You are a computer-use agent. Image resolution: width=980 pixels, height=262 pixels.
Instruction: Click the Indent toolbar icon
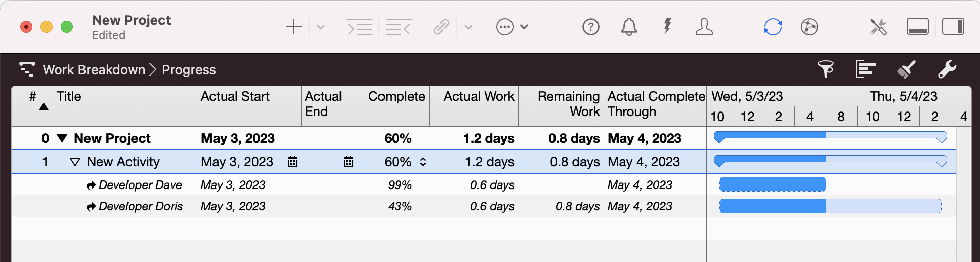(359, 27)
